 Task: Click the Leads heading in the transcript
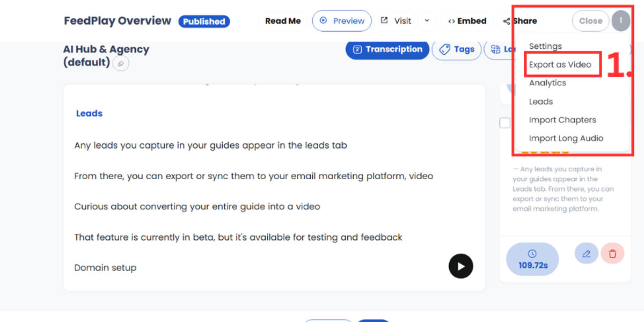(89, 113)
